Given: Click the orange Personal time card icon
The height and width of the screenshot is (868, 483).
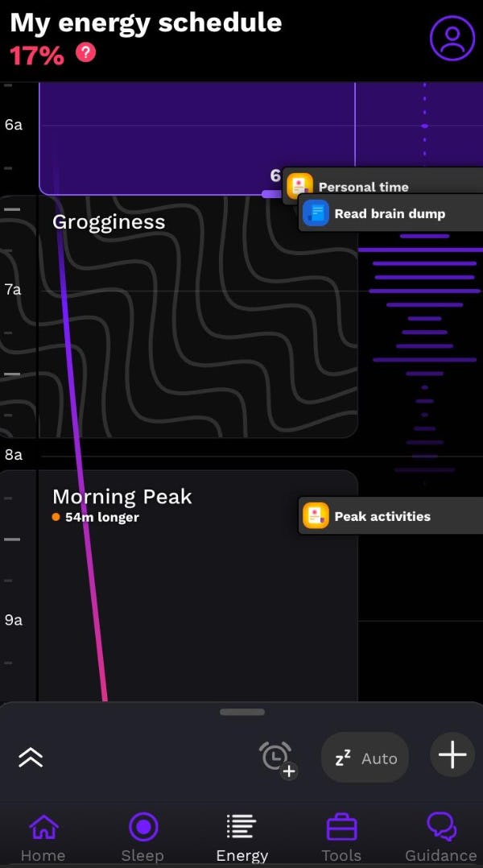Looking at the screenshot, I should tap(300, 185).
